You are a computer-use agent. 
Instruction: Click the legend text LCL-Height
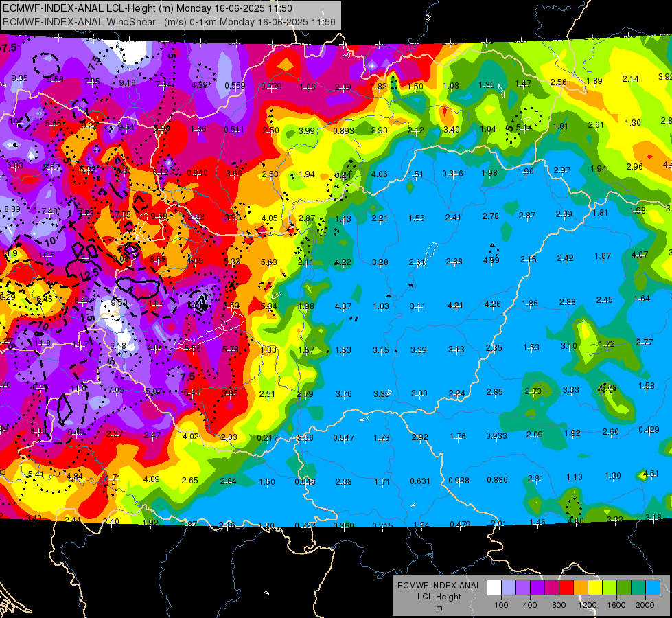439,597
